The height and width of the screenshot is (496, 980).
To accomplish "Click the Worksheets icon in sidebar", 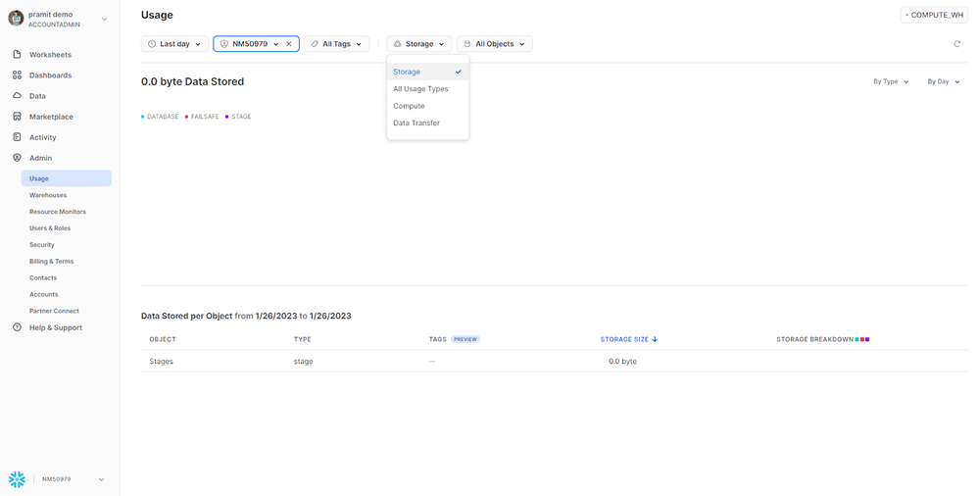I will (x=17, y=55).
